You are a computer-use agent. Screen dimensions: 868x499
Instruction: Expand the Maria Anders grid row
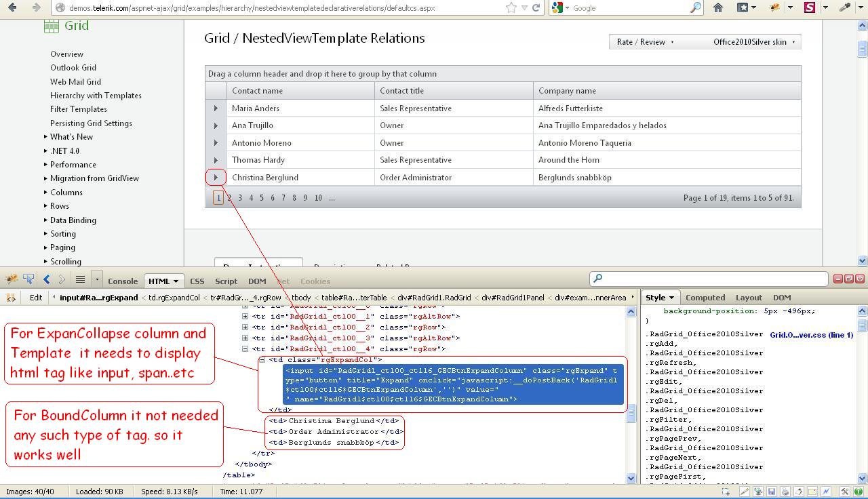(x=216, y=108)
